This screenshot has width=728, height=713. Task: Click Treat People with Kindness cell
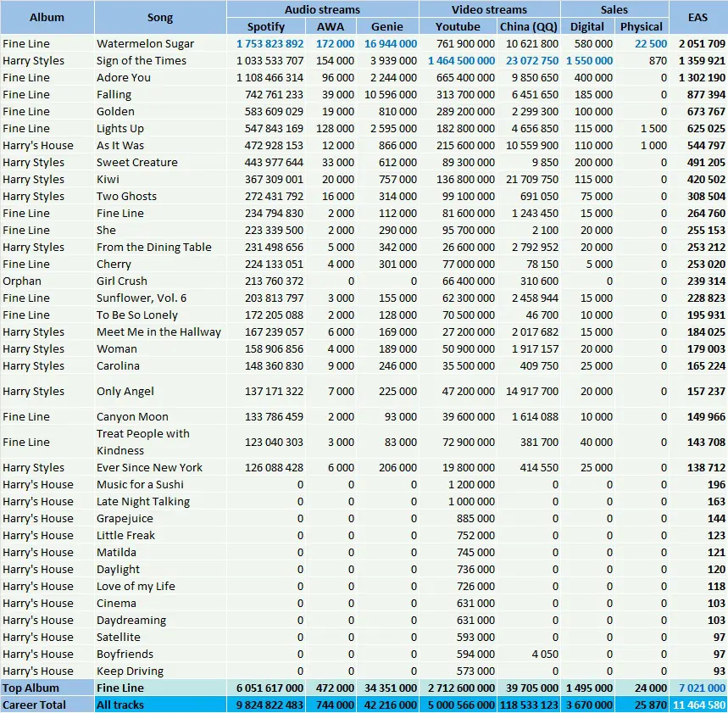[160, 443]
